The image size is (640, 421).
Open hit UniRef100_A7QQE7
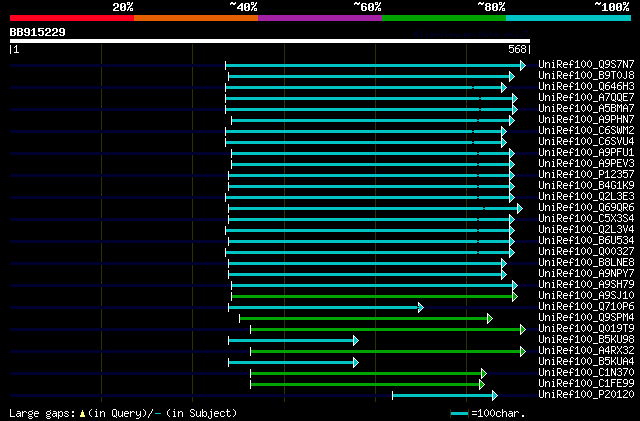[586, 97]
